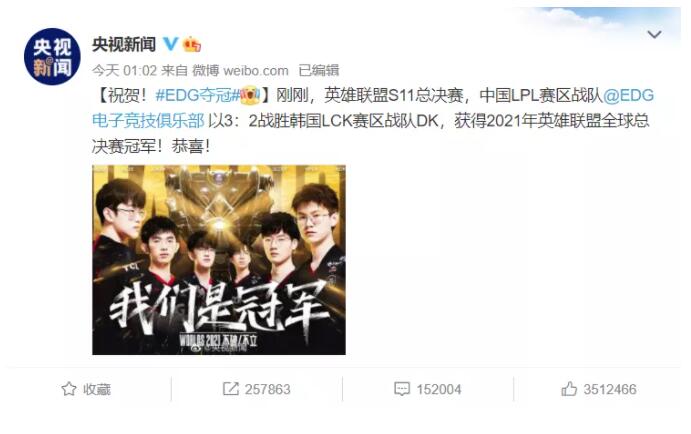Viewport: 691px width, 434px height.
Task: Click the repost count 257863
Action: (x=267, y=389)
